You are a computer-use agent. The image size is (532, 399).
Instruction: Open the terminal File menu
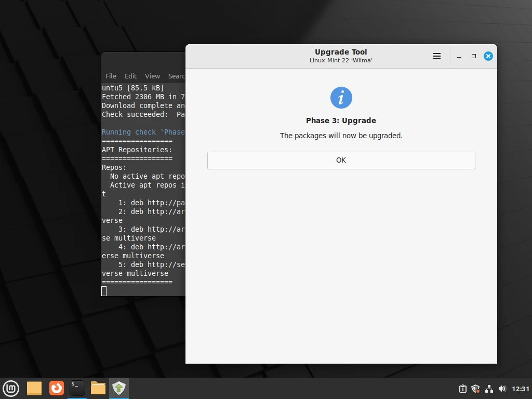point(111,76)
